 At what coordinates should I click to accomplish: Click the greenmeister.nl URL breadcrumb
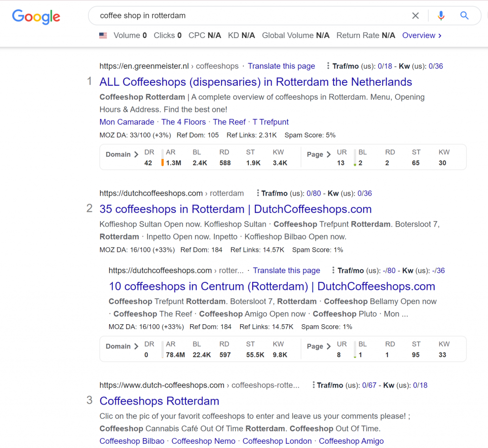(x=169, y=66)
